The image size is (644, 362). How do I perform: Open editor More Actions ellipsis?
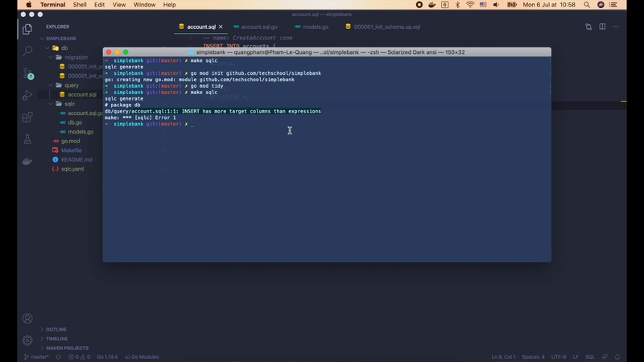coord(616,27)
